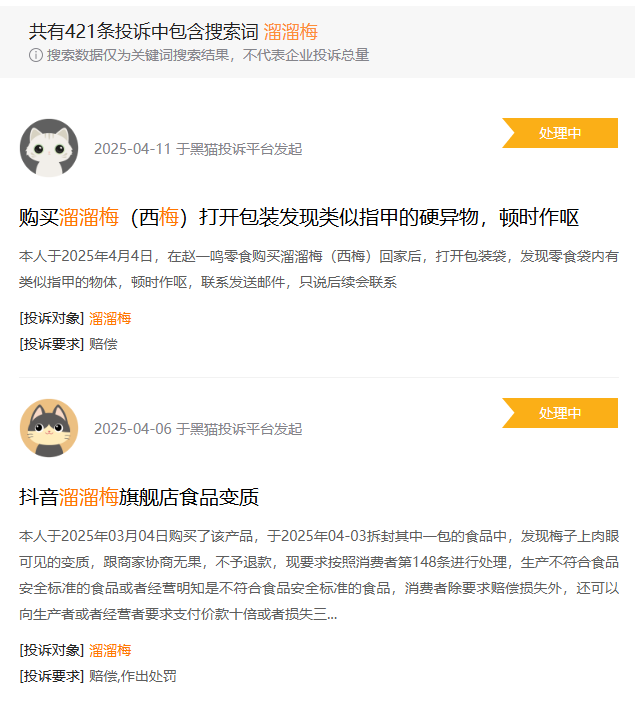Image resolution: width=635 pixels, height=703 pixels.
Task: Open the second complaint's 处理中 status badge
Action: click(x=560, y=413)
